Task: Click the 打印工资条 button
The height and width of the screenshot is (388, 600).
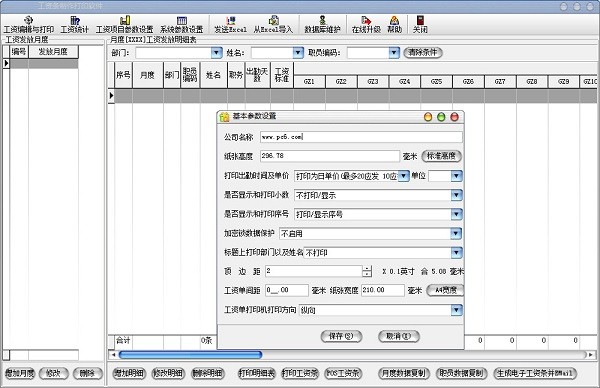Action: [300, 373]
